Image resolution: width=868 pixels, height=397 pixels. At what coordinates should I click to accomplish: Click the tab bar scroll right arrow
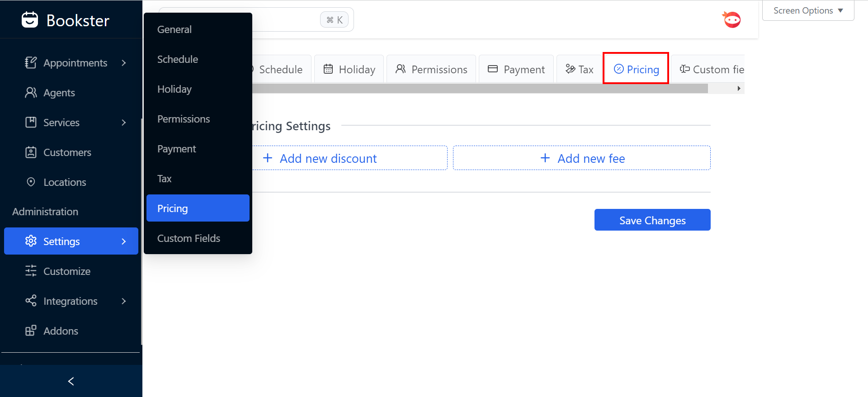[x=739, y=89]
